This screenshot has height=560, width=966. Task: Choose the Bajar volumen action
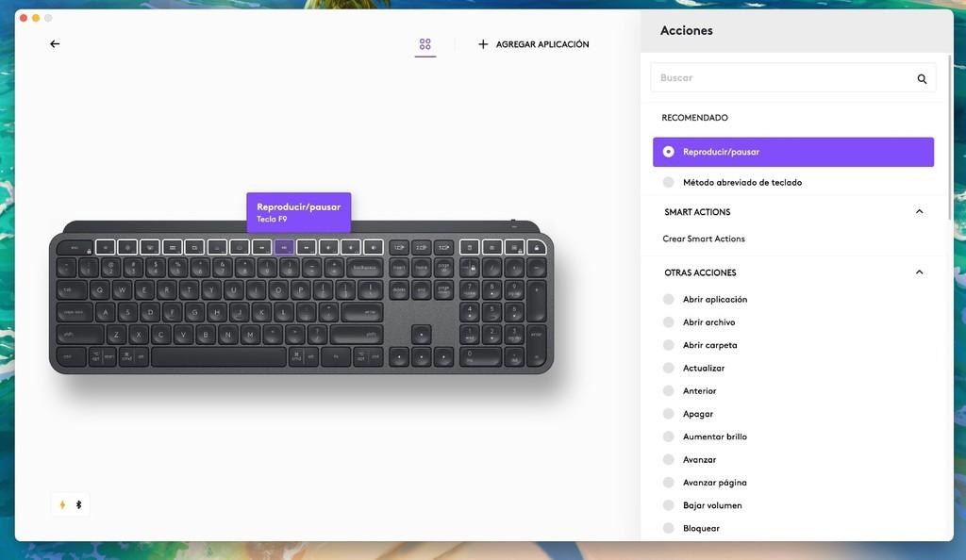pyautogui.click(x=712, y=505)
